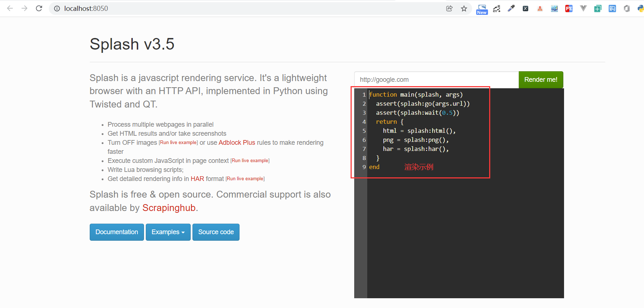This screenshot has width=644, height=308.
Task: Place cursor on 'function main(splash, args)' line
Action: (x=416, y=94)
